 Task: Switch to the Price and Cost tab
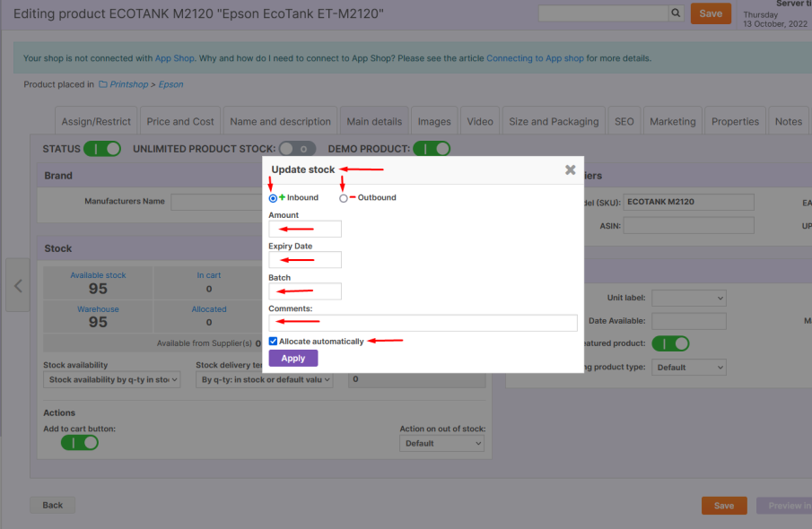click(180, 122)
